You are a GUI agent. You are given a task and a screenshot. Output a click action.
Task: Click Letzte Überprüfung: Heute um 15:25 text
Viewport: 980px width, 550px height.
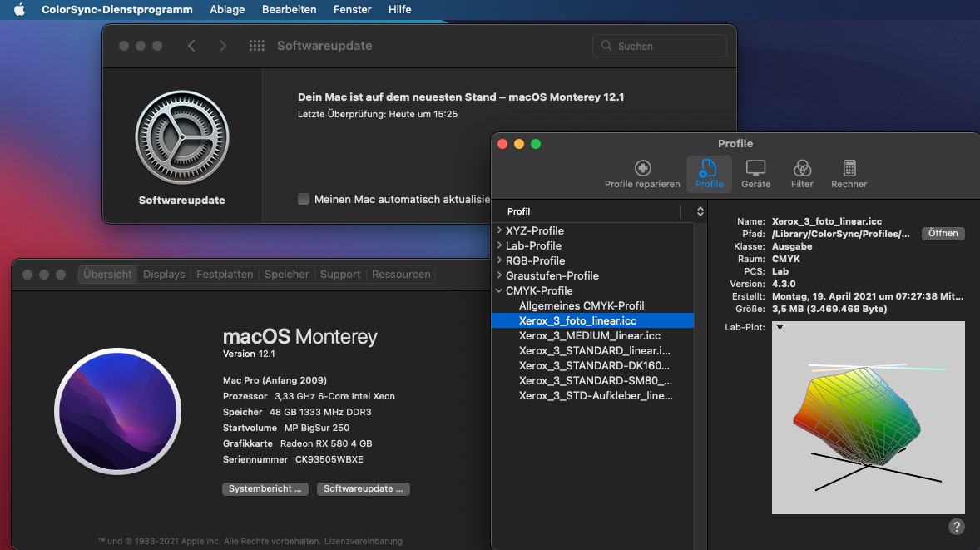(378, 114)
